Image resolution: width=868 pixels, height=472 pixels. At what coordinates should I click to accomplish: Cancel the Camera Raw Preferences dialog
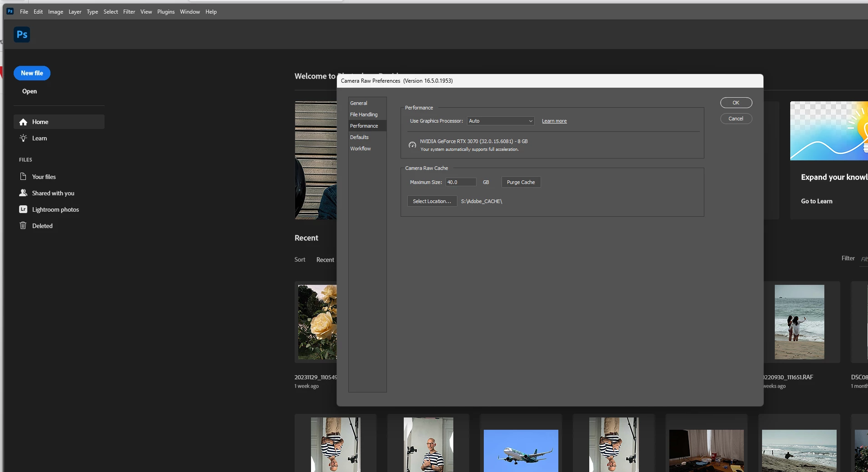pos(736,119)
